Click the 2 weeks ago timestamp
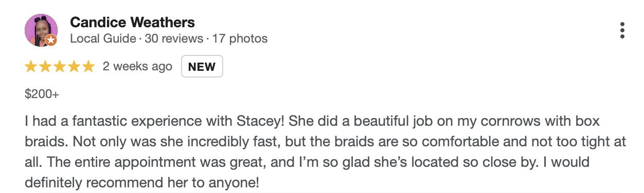 coord(137,66)
